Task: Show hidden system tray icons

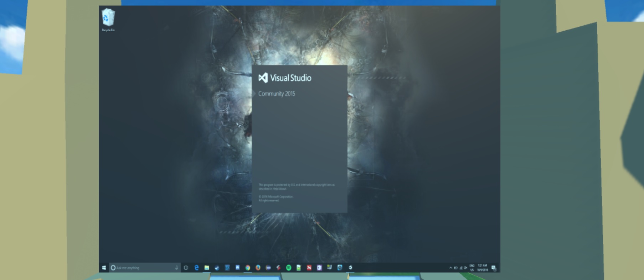Action: point(450,268)
